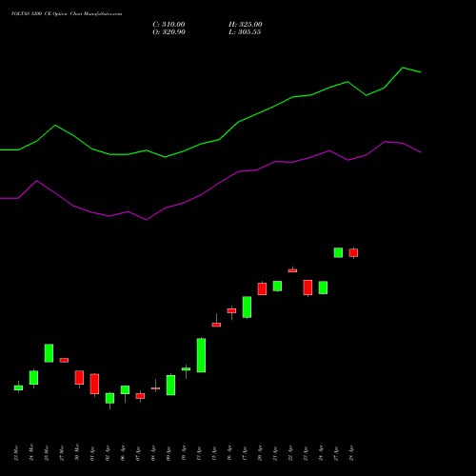Click the tall green candle above 25 Mar
The image size is (476, 476).
[49, 353]
